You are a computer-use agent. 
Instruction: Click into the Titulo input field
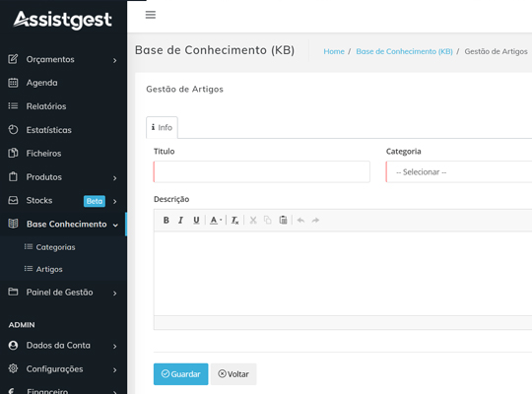[262, 171]
